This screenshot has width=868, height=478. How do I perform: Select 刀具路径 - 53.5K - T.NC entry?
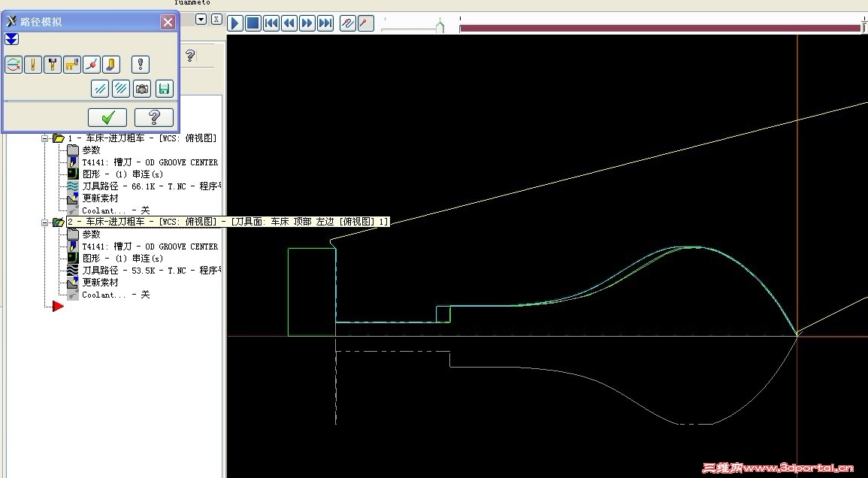point(152,271)
